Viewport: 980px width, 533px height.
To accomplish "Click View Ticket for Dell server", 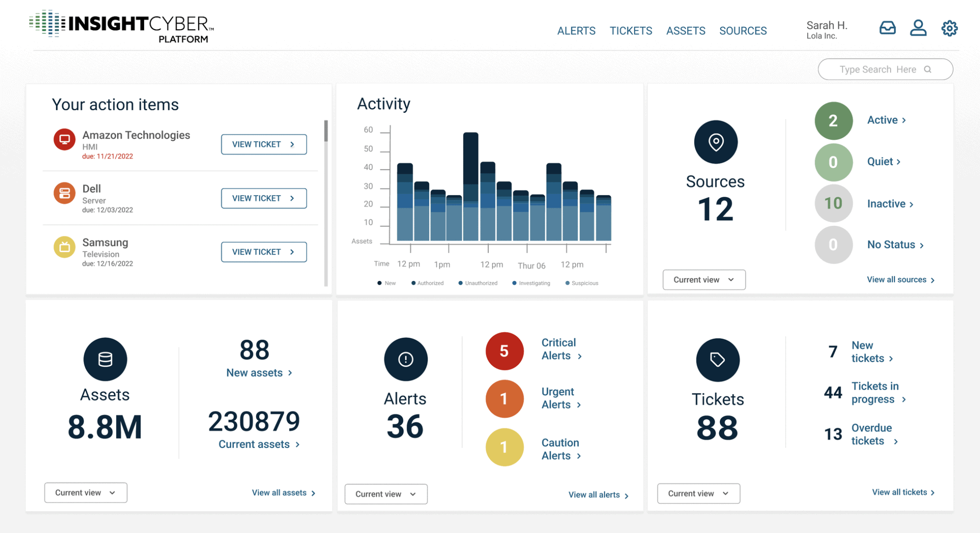I will [264, 198].
